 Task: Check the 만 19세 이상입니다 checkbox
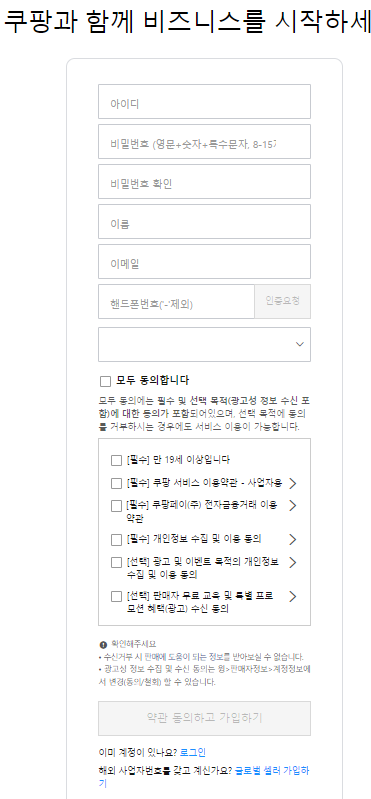tap(117, 461)
